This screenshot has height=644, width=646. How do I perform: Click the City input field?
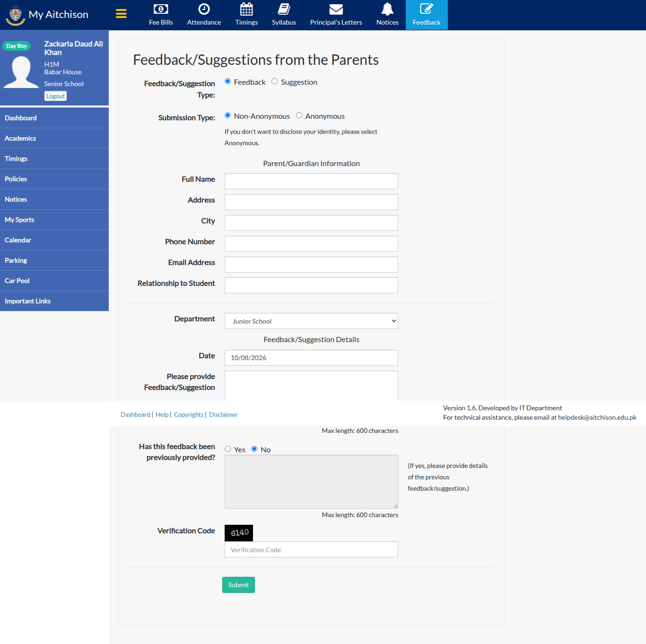point(311,223)
